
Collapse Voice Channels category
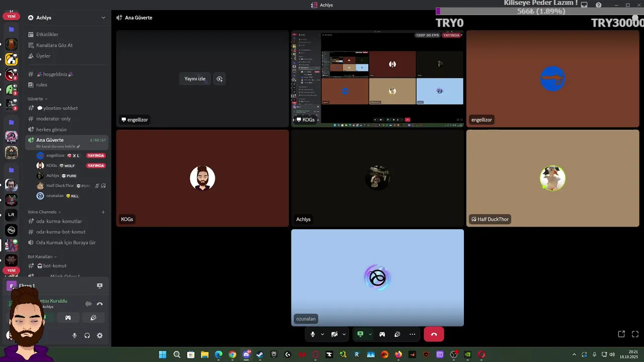pyautogui.click(x=44, y=212)
